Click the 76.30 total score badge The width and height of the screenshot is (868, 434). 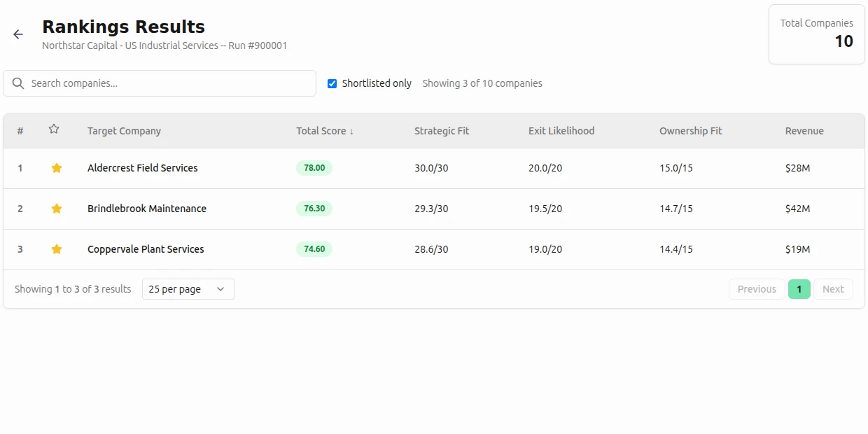click(x=314, y=209)
